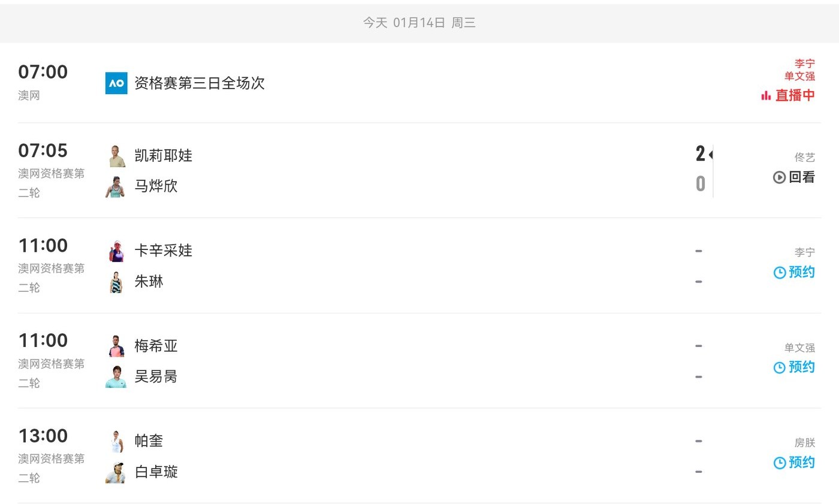Viewport: 839px width, 504px height.
Task: Reserve the 帕奎 vs 白卓璇 match with 预约
Action: click(801, 462)
